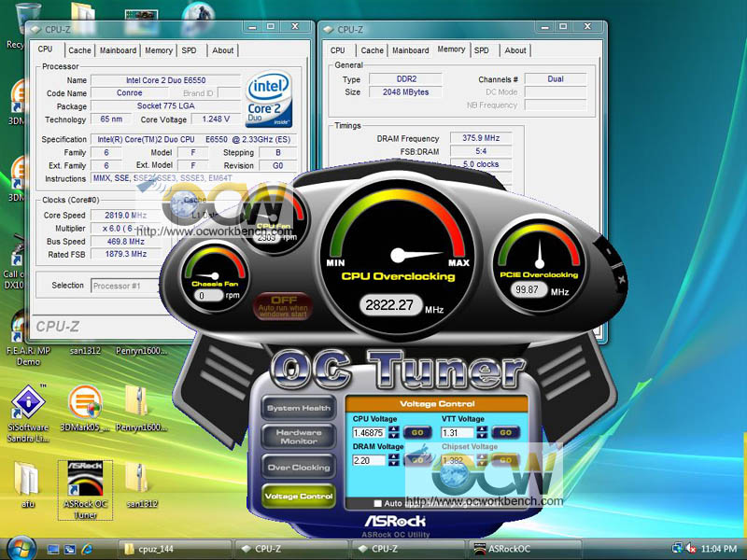Click the Show Desktop quick launch icon
Screen dimensions: 747x560
click(53, 549)
